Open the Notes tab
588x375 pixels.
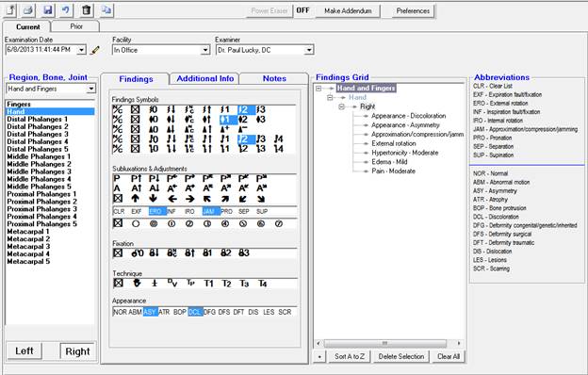click(x=274, y=79)
